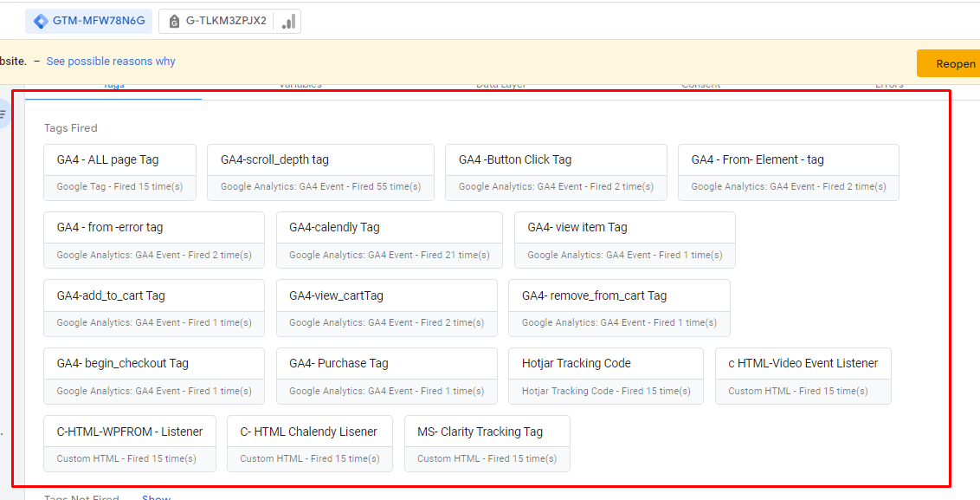View the 'MS- Clarity Tracking Tag' card

pyautogui.click(x=487, y=444)
